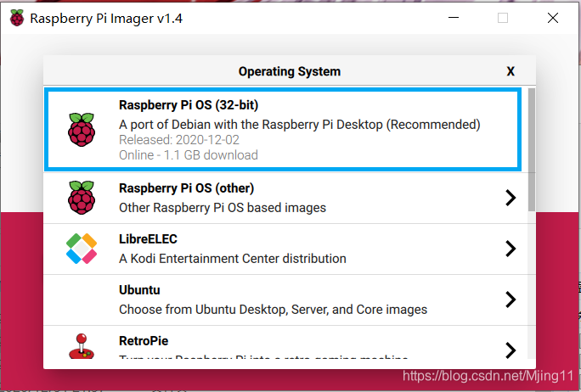581x392 pixels.
Task: Open the RetroPie entry title
Action: click(144, 341)
